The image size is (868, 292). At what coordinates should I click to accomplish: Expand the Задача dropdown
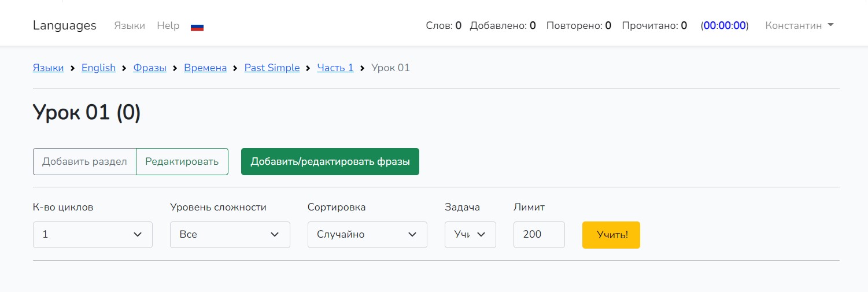[x=470, y=235]
